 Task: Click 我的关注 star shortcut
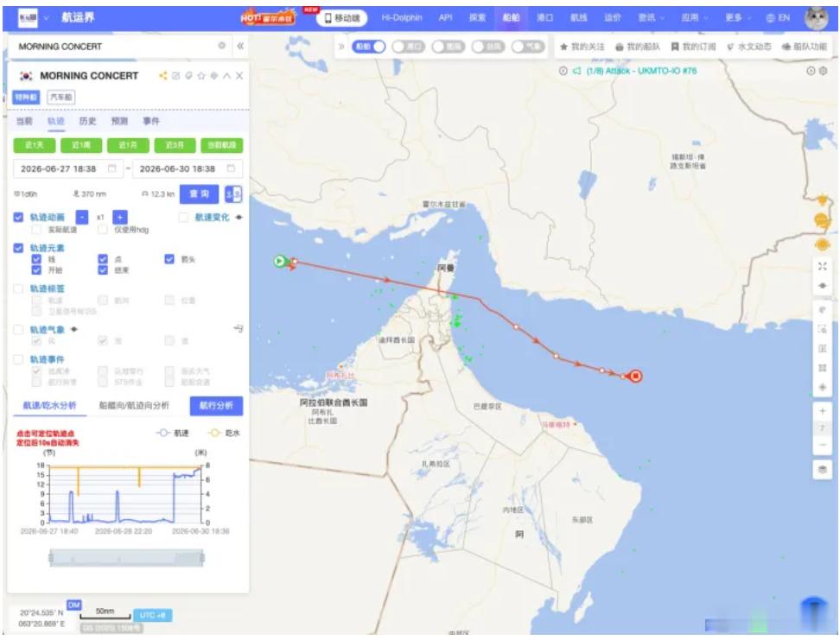tap(582, 48)
